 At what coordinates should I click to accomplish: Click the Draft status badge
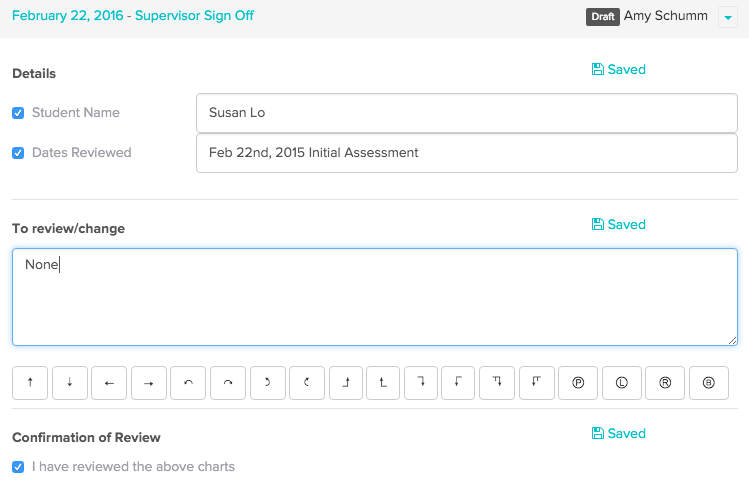coord(602,17)
